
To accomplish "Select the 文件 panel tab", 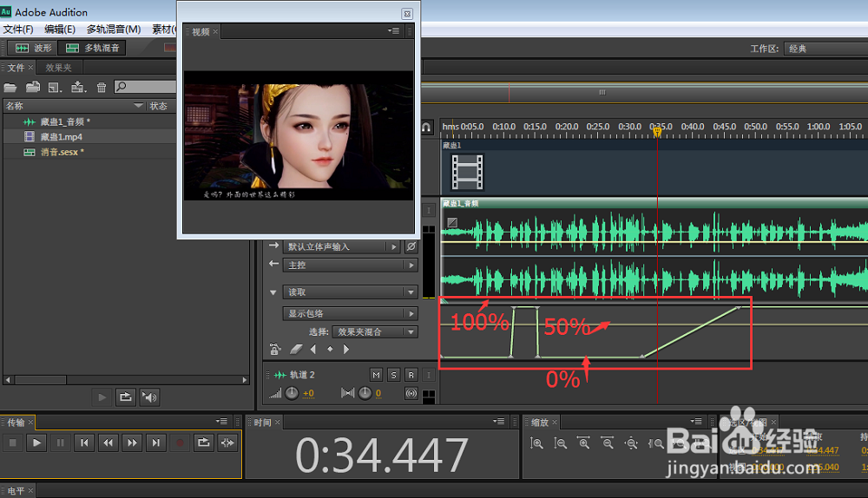I will [16, 68].
